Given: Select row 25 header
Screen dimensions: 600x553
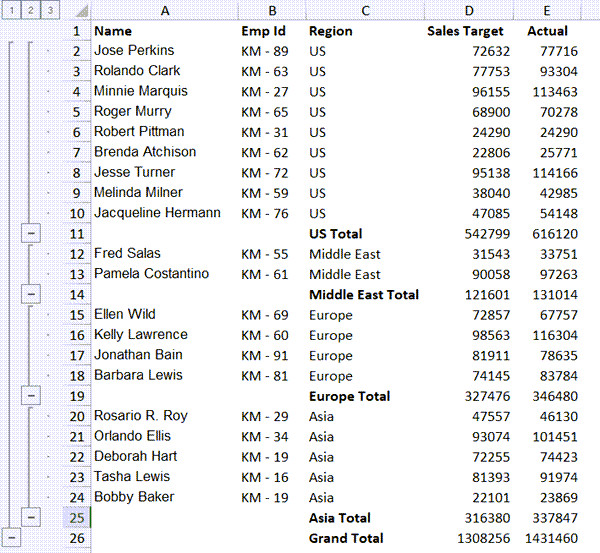Looking at the screenshot, I should 76,517.
